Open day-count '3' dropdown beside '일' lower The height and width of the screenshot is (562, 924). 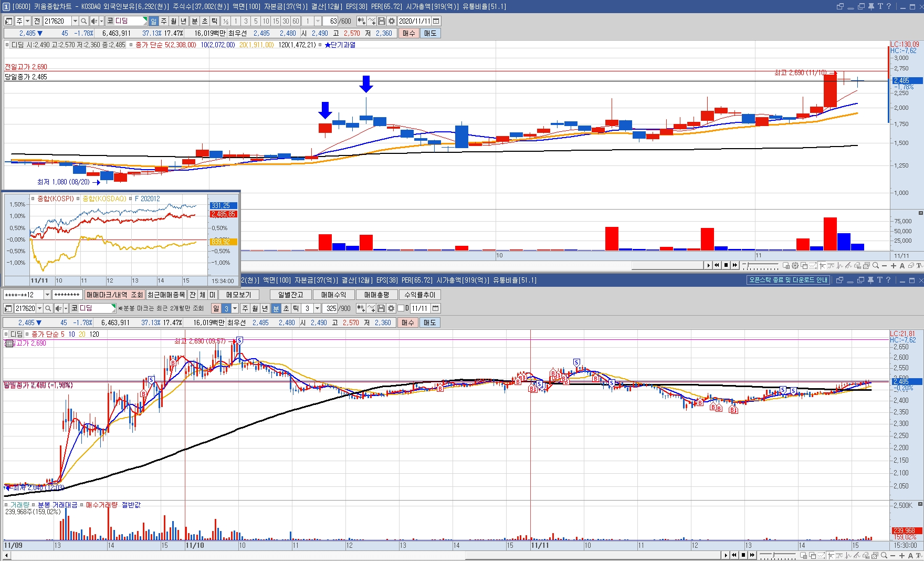click(x=235, y=308)
